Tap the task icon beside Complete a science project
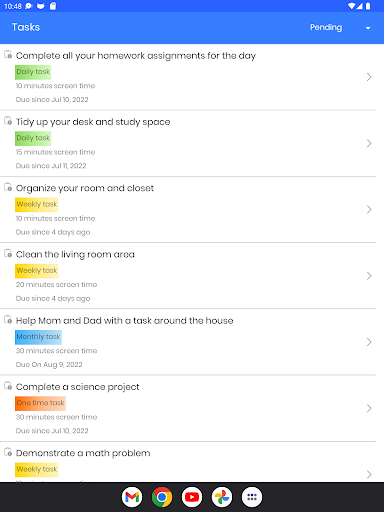Image resolution: width=384 pixels, height=512 pixels. pyautogui.click(x=8, y=386)
